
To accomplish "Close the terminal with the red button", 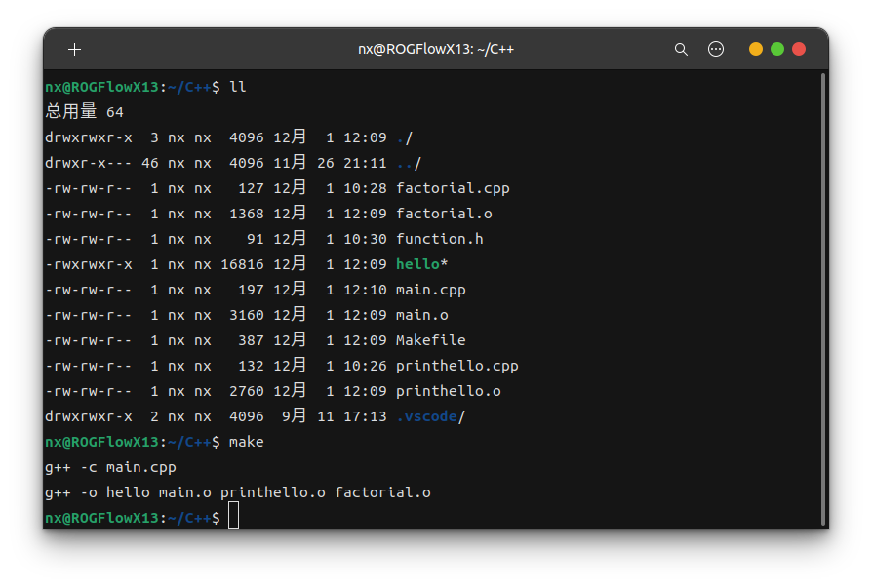I will click(799, 49).
